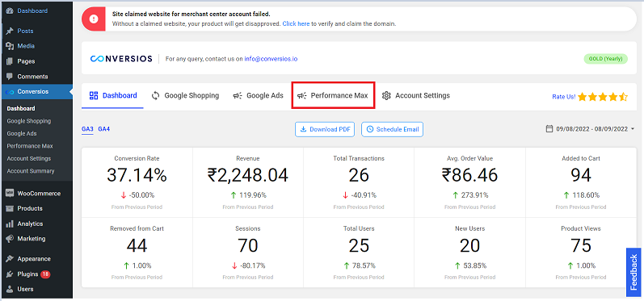
Task: Switch to GA4 analytics view
Action: tap(104, 129)
